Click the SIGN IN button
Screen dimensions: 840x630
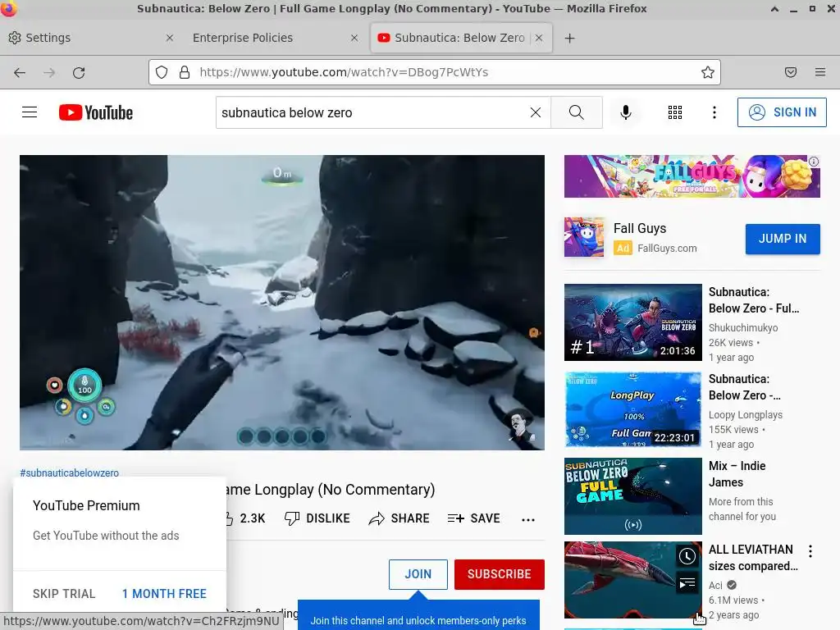point(782,112)
